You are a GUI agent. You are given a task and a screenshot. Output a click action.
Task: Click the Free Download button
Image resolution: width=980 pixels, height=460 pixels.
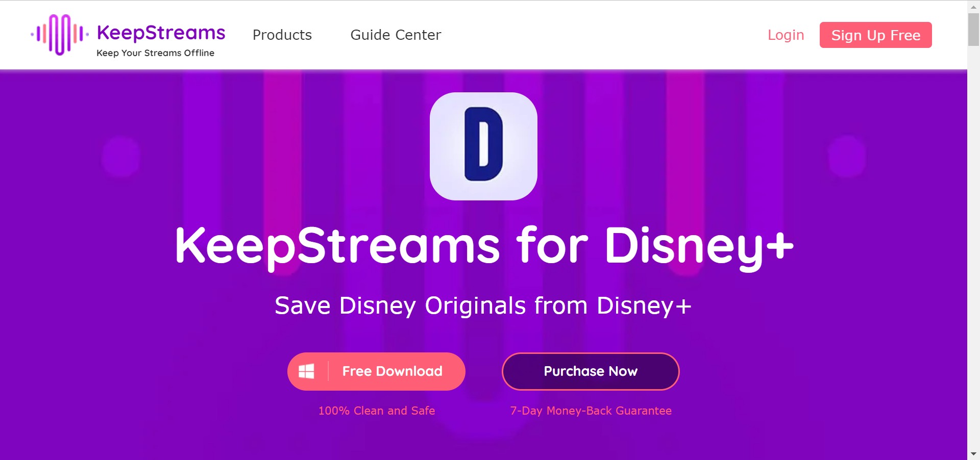point(376,371)
